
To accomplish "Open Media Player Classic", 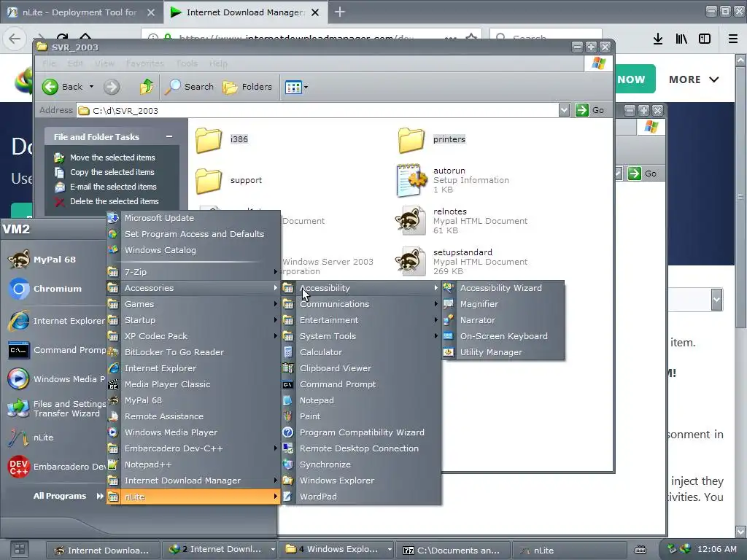I will point(193,384).
